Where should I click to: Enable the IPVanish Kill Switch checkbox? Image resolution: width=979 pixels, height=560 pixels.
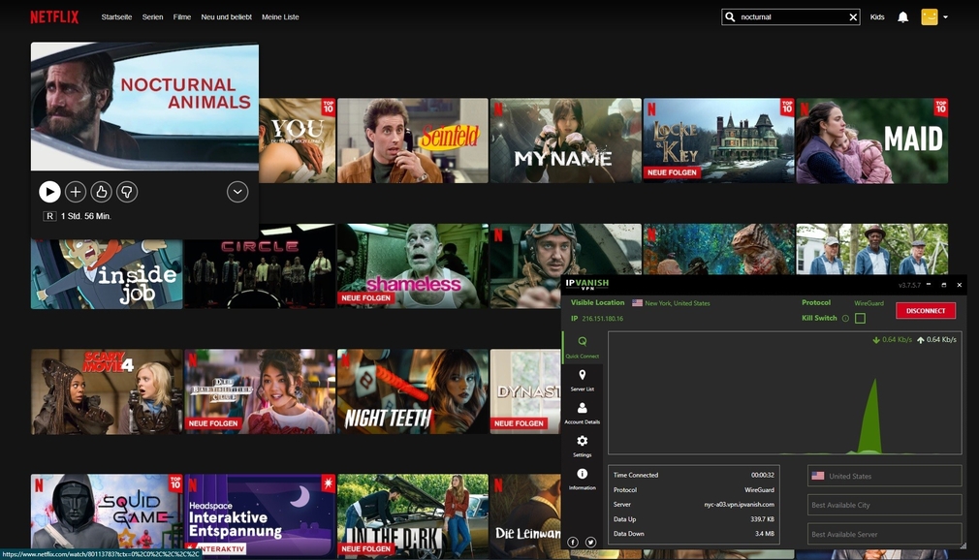coord(860,319)
